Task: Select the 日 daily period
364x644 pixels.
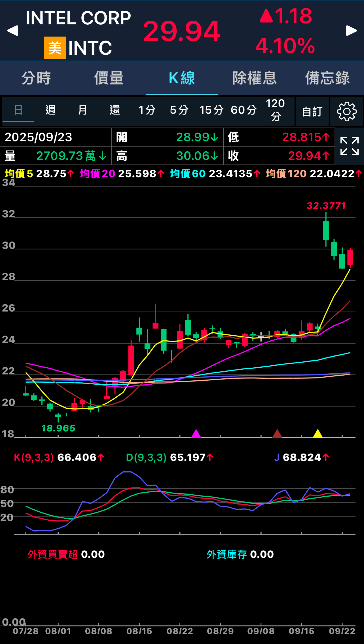Action: [18, 110]
